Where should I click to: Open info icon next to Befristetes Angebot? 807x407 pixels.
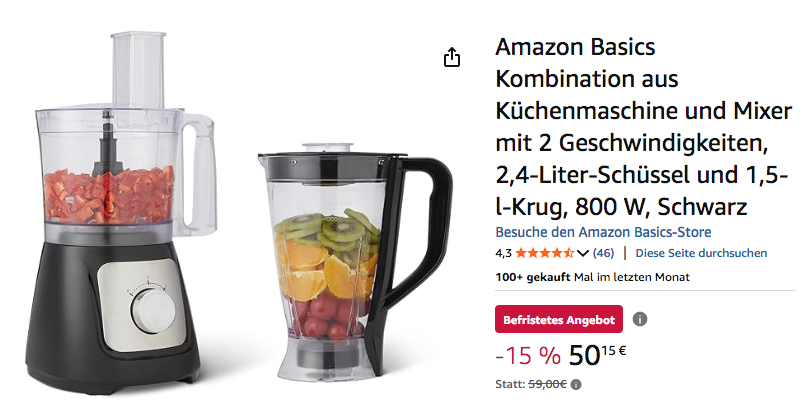pyautogui.click(x=639, y=320)
